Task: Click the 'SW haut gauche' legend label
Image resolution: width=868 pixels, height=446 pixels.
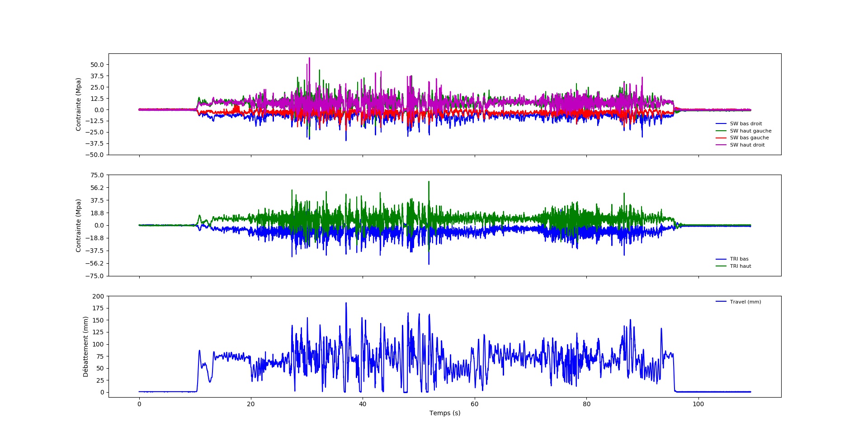Action: [x=750, y=131]
